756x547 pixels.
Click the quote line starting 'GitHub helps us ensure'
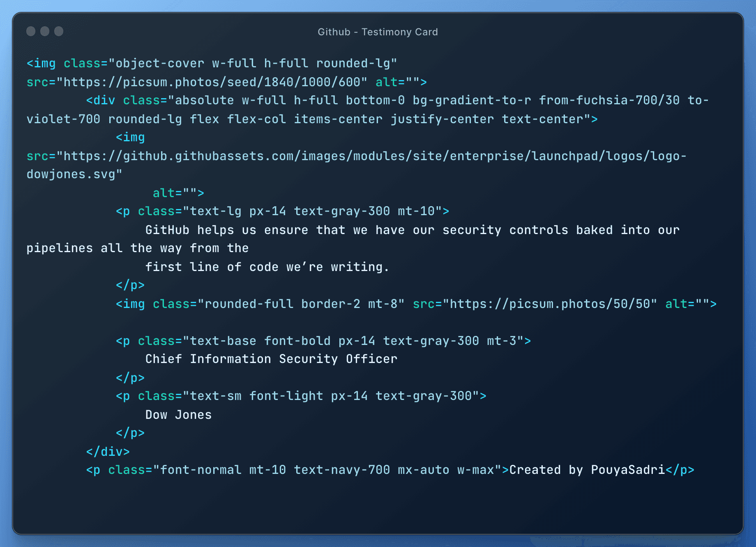coord(412,230)
